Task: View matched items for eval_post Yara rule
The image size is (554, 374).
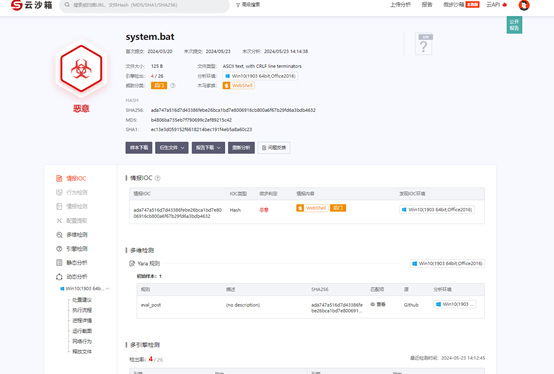Action: tap(378, 304)
